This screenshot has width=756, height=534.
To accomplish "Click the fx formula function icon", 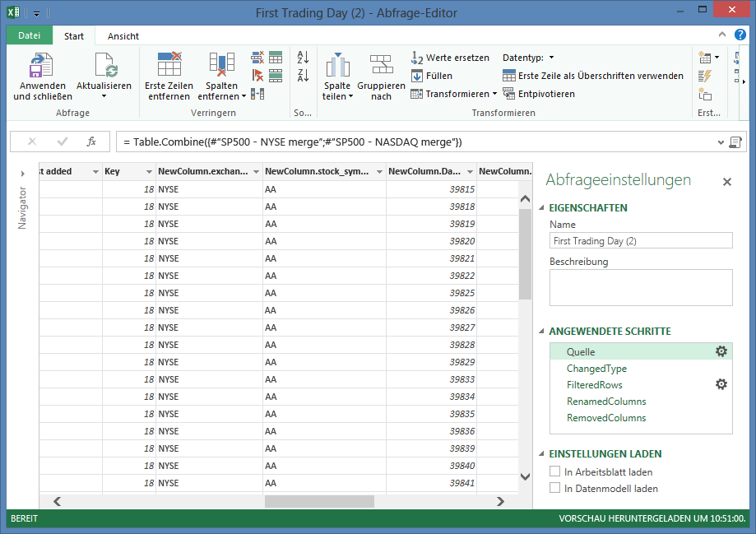I will [91, 142].
